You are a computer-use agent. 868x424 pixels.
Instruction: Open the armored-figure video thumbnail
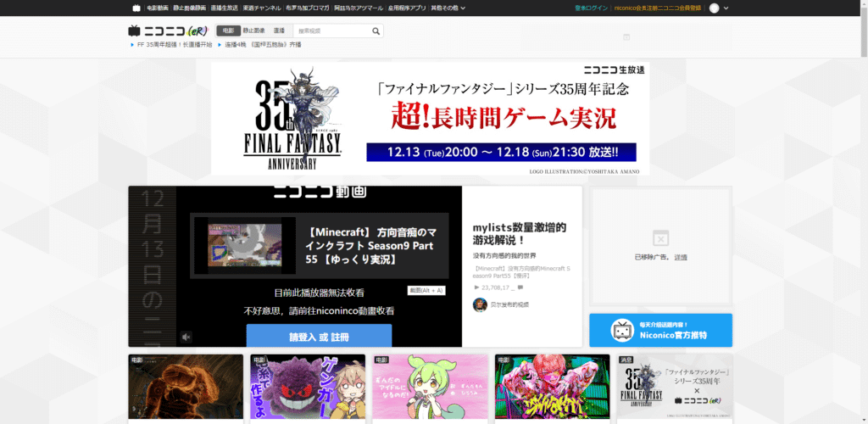186,387
